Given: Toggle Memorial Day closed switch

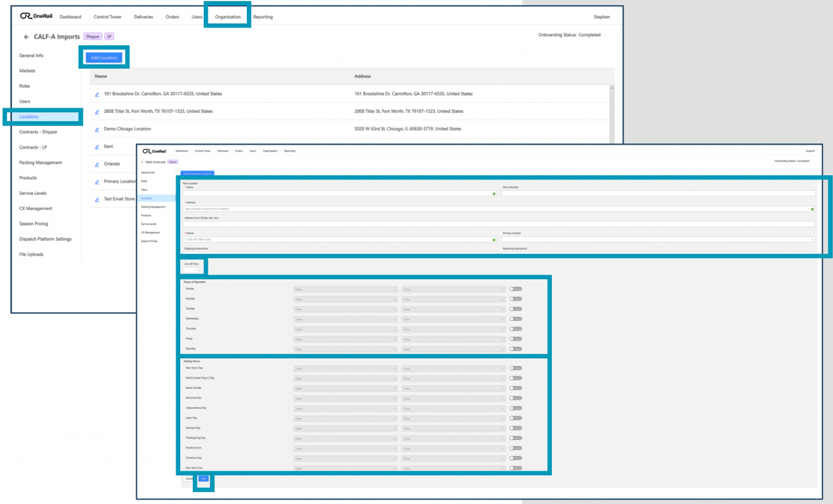Looking at the screenshot, I should click(515, 398).
